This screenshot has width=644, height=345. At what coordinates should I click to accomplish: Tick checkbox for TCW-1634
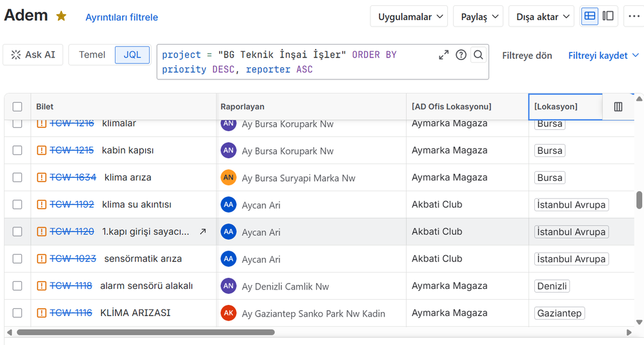click(x=17, y=177)
